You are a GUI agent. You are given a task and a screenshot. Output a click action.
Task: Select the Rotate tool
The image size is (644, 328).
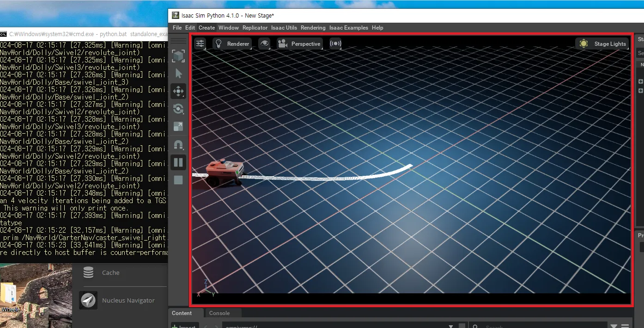178,109
